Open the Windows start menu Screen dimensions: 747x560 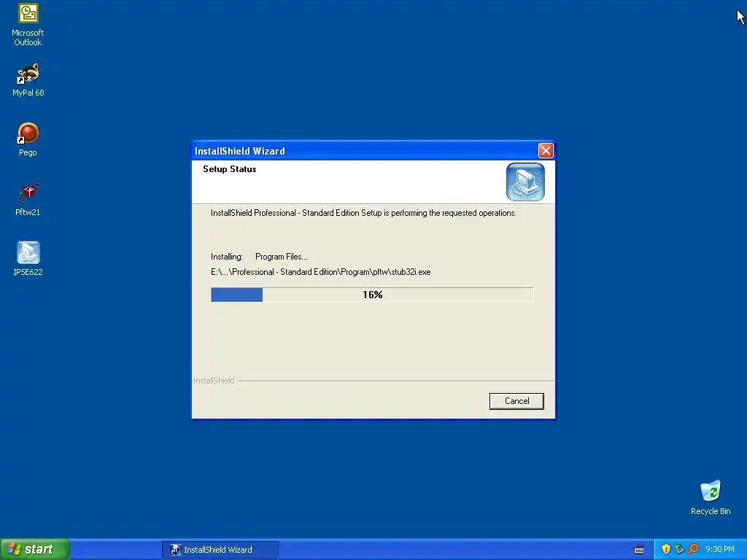click(35, 549)
